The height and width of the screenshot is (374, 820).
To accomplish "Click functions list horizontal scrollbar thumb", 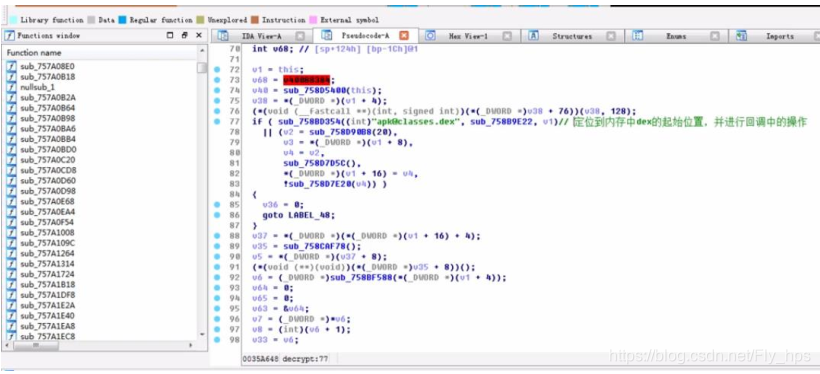I will 36,346.
